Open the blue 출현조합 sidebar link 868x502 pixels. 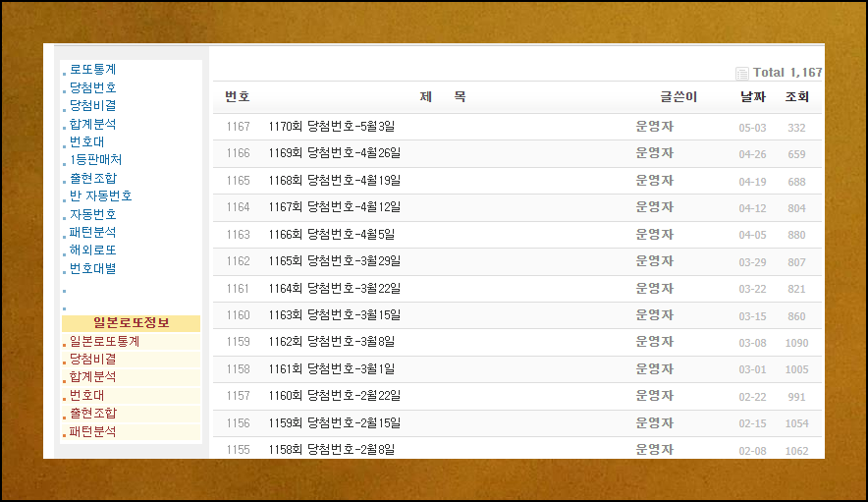[93, 178]
